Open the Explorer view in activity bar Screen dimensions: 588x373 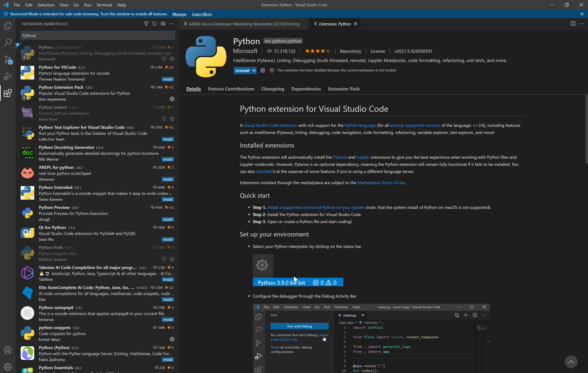point(8,26)
